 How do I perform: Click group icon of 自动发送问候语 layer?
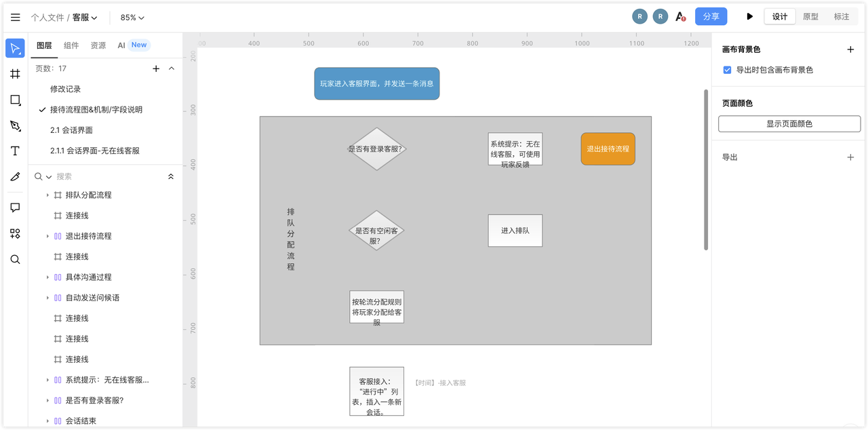[x=58, y=298]
